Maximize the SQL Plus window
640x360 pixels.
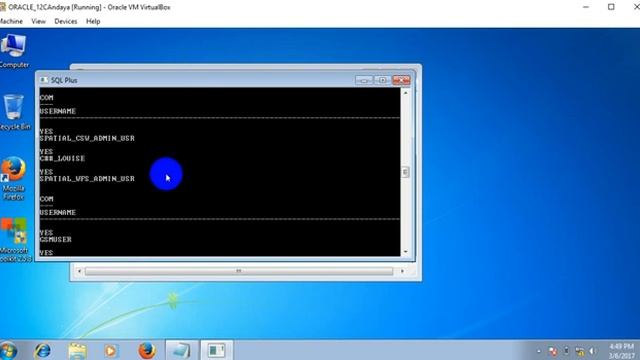coord(382,80)
